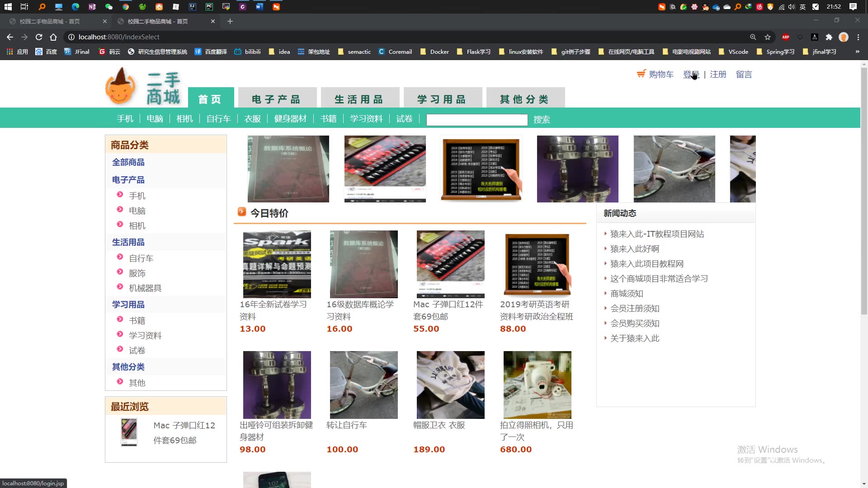Click the 今日特价 orange arrow icon

click(x=242, y=211)
